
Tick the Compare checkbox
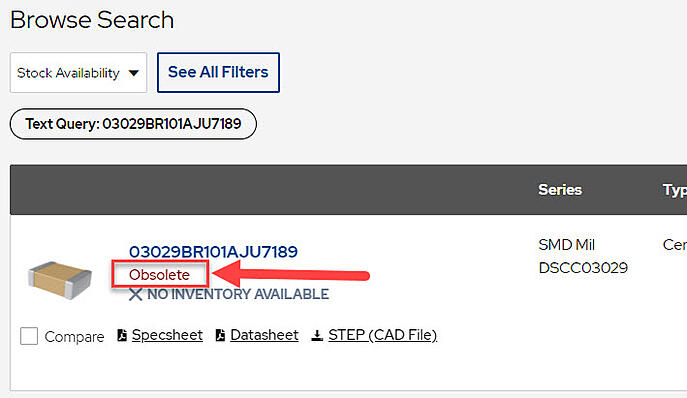point(29,336)
